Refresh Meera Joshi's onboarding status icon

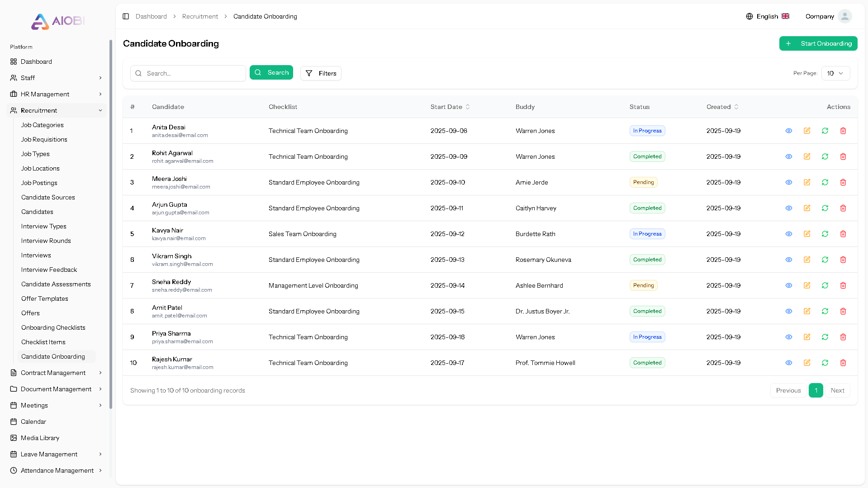(x=825, y=182)
